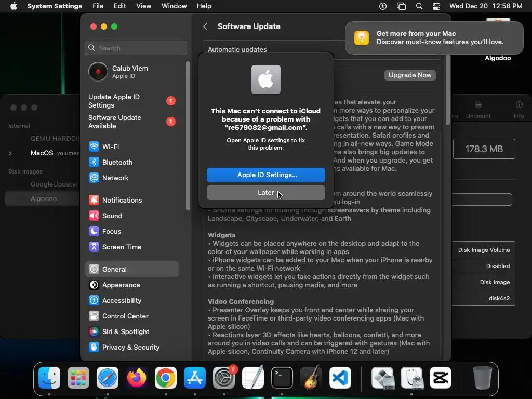532x399 pixels.
Task: Launch Finder from the Dock
Action: coord(49,378)
